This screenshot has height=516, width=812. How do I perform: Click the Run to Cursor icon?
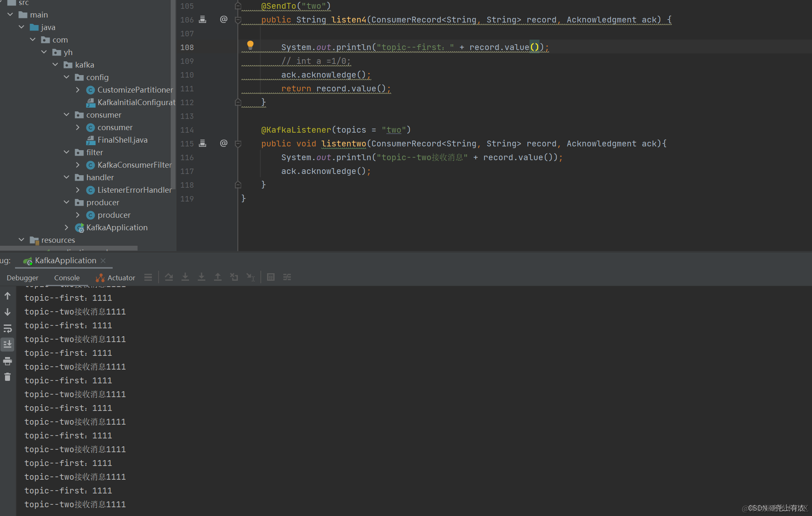(250, 277)
